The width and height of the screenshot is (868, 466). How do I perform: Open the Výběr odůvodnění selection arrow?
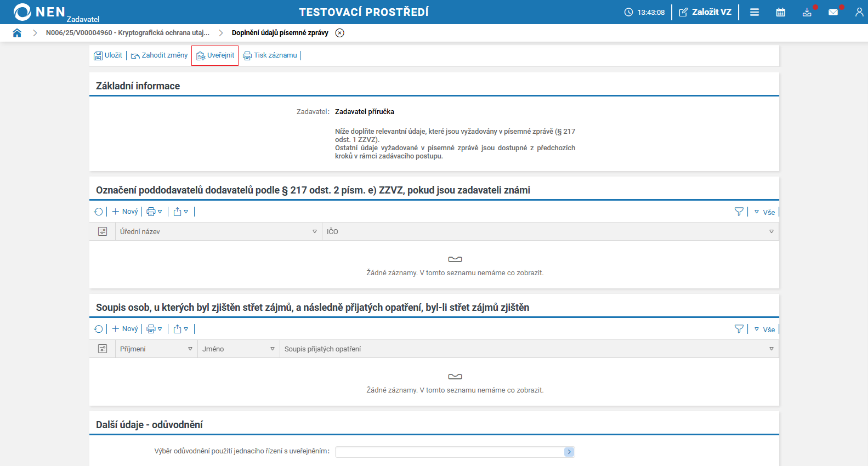569,452
